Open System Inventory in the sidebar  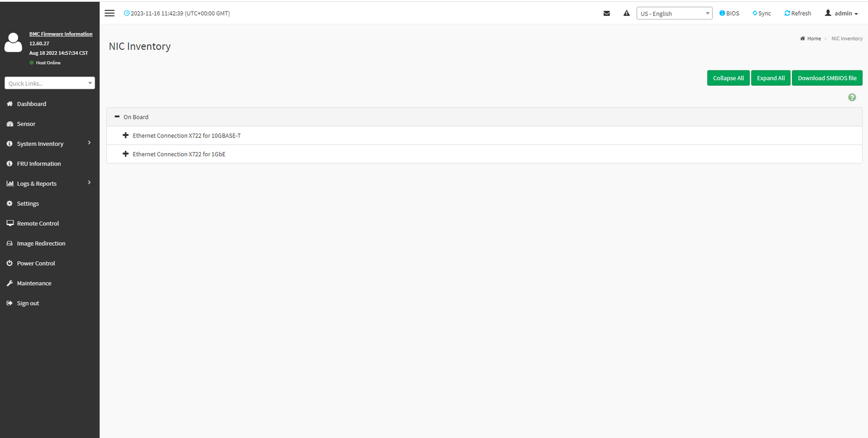(x=40, y=144)
